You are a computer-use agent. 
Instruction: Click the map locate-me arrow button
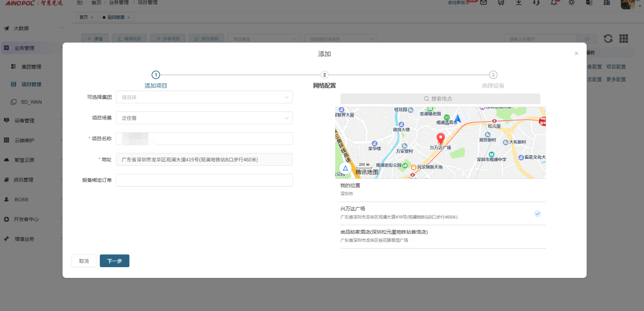pos(346,168)
